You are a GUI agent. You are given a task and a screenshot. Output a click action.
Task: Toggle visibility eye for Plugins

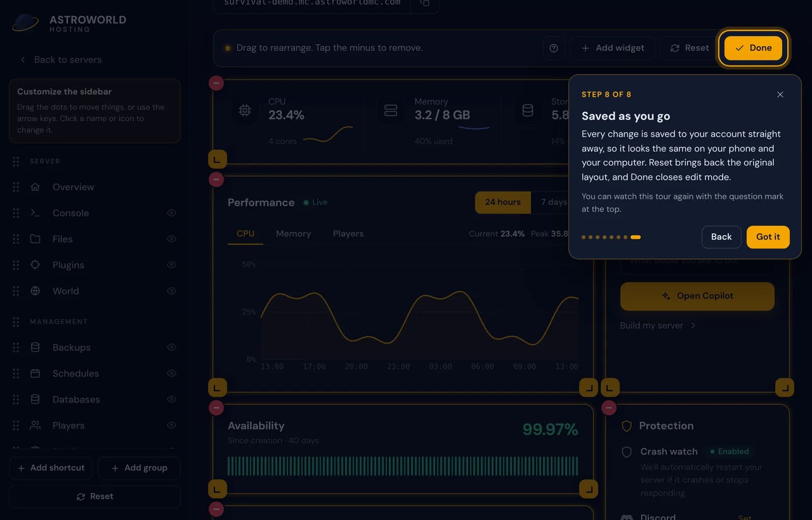172,265
